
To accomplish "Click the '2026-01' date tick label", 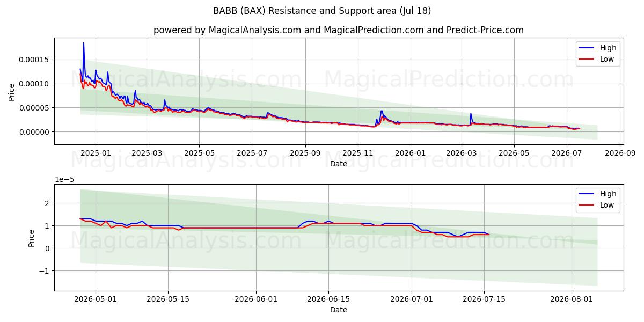I will pyautogui.click(x=411, y=153).
